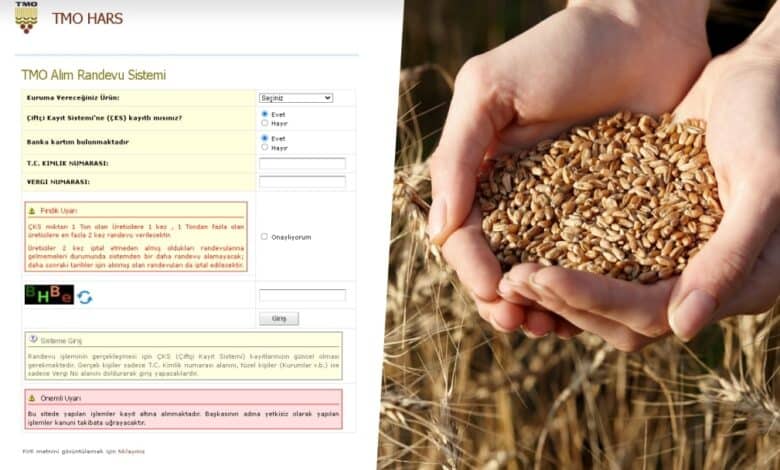The height and width of the screenshot is (470, 780).
Task: Click the BHBe captcha image
Action: click(49, 295)
